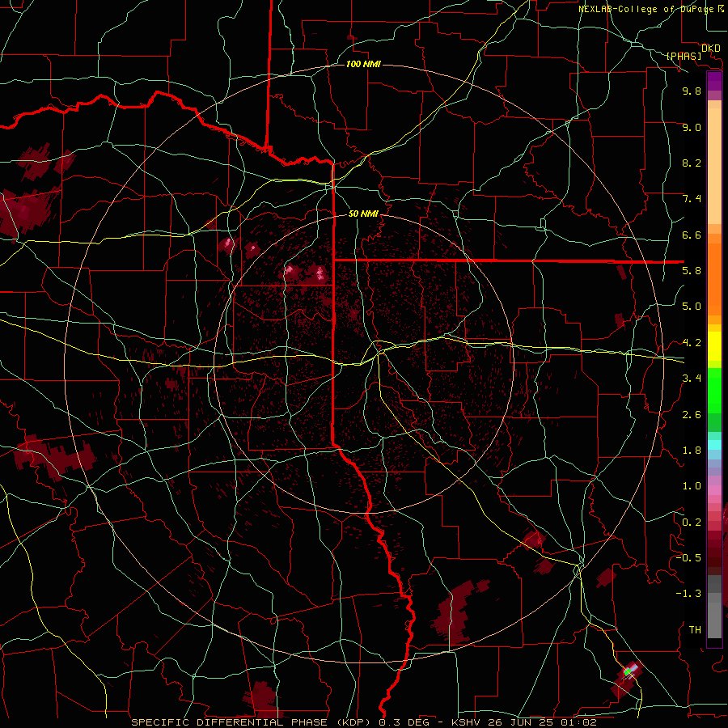
Task: Click the 6.6 value on color scale
Action: coord(692,235)
